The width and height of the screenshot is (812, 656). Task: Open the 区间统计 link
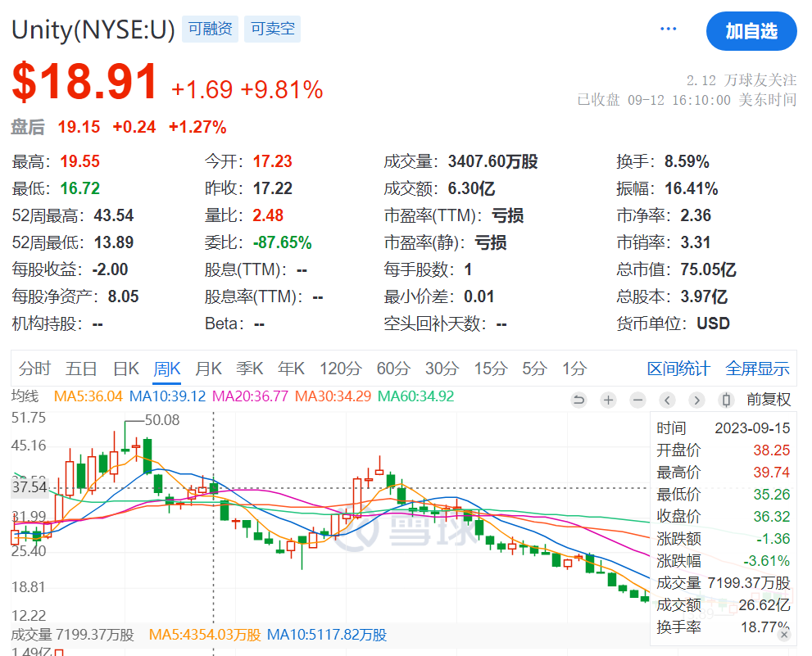click(x=678, y=369)
